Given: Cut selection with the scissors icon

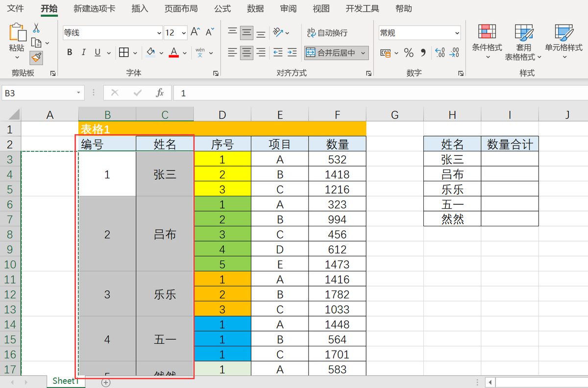Looking at the screenshot, I should [36, 28].
